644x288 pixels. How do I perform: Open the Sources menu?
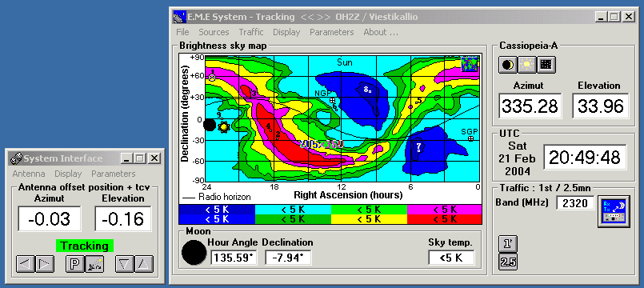214,32
